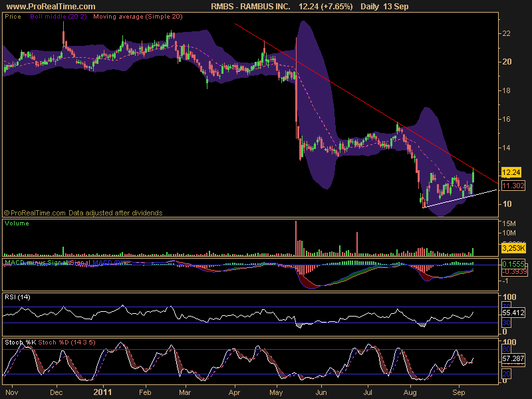Click the Nov date axis label

coord(11,392)
